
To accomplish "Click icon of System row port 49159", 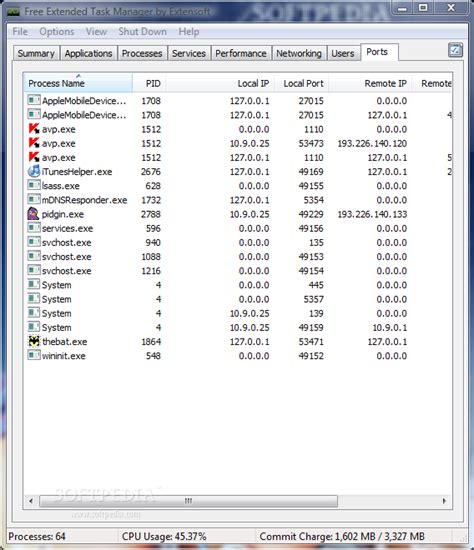I will pyautogui.click(x=34, y=327).
